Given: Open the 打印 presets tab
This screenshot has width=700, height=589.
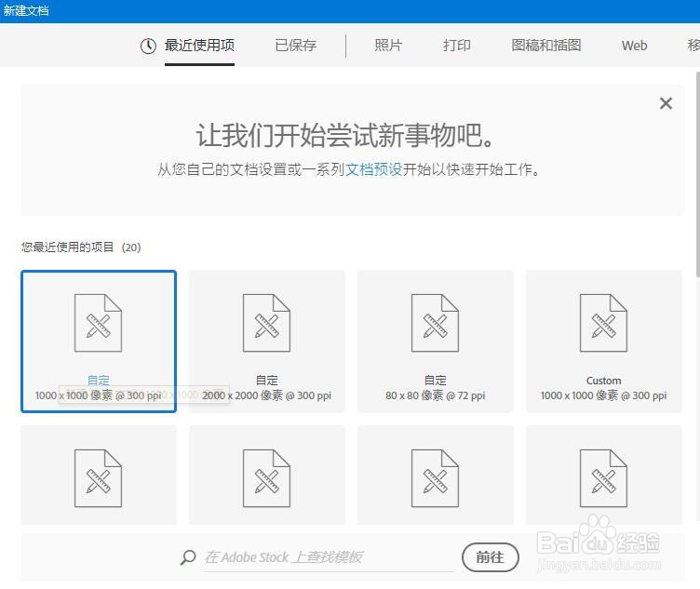Looking at the screenshot, I should (x=457, y=46).
